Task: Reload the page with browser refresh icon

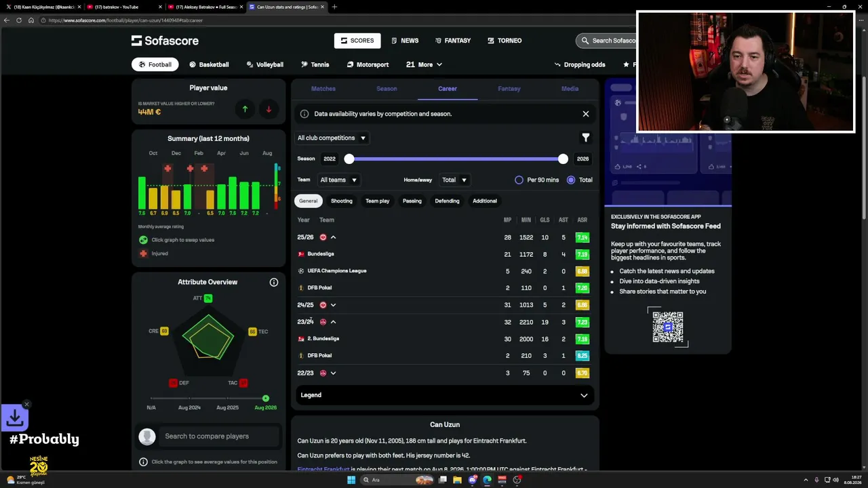Action: [x=19, y=20]
